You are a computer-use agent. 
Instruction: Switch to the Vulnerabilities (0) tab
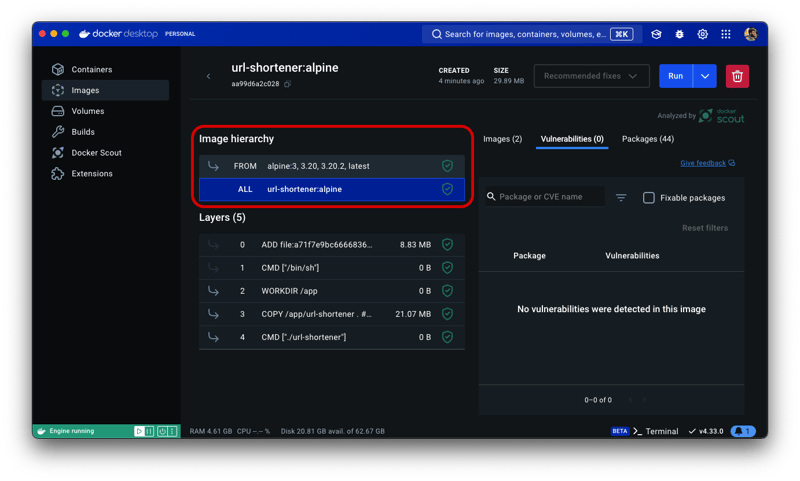coord(572,139)
